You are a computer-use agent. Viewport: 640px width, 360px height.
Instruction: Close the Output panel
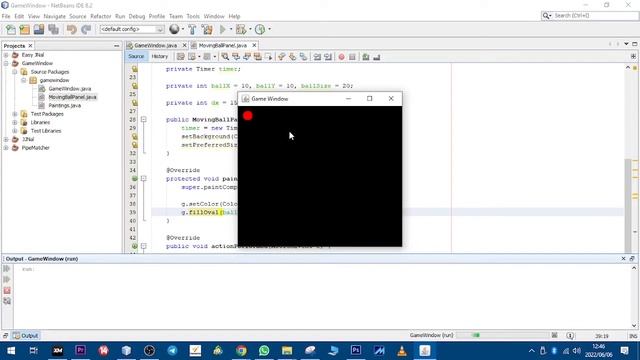[623, 259]
